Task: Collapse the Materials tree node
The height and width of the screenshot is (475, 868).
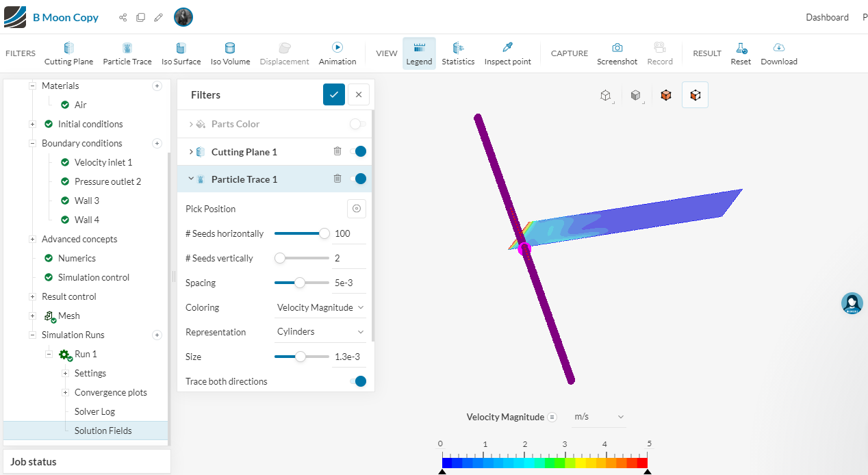Action: (x=32, y=86)
